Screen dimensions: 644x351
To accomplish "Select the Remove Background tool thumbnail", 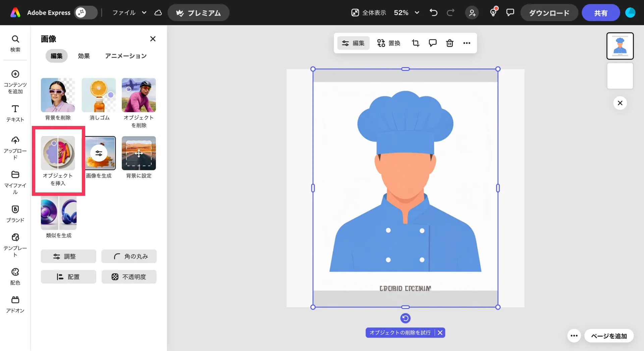I will [x=58, y=95].
